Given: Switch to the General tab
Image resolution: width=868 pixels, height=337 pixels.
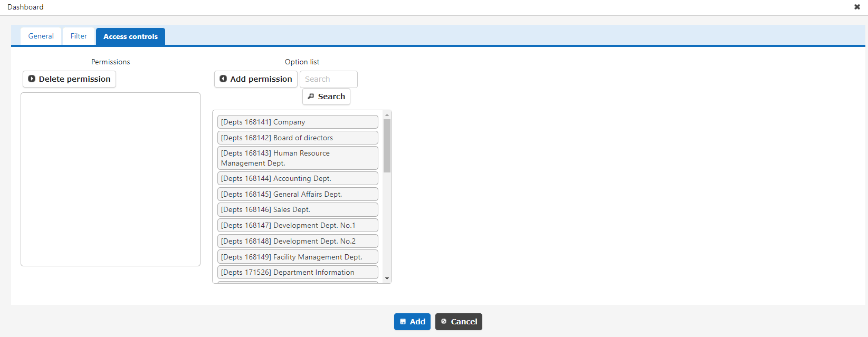Looking at the screenshot, I should pyautogui.click(x=41, y=36).
